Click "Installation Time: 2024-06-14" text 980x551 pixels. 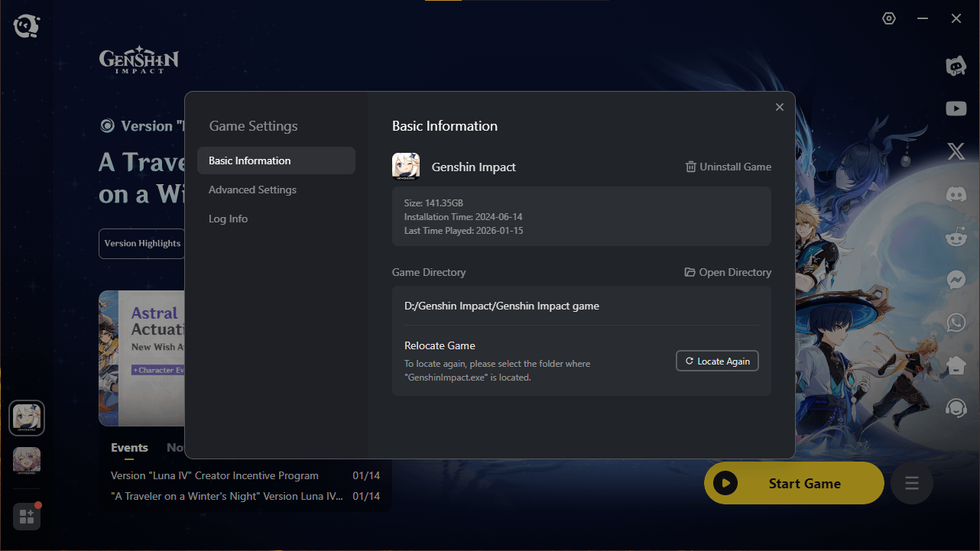[463, 217]
